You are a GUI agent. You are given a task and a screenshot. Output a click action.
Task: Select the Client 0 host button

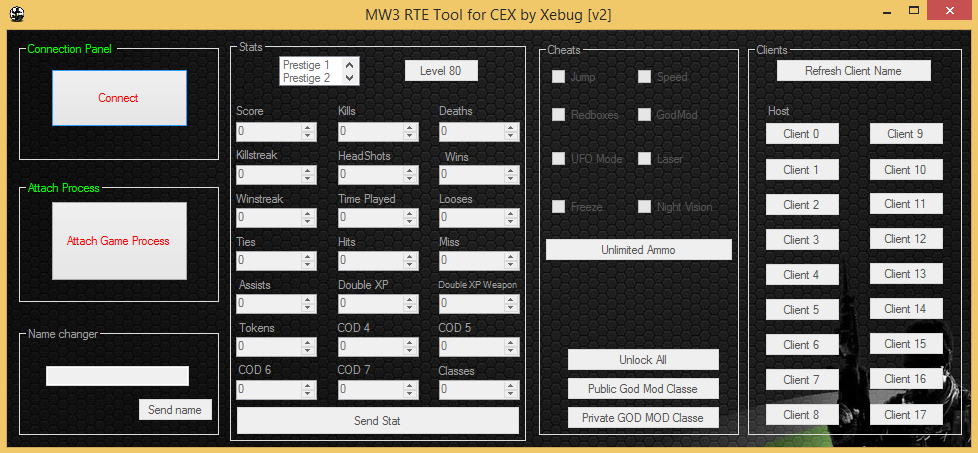[801, 134]
